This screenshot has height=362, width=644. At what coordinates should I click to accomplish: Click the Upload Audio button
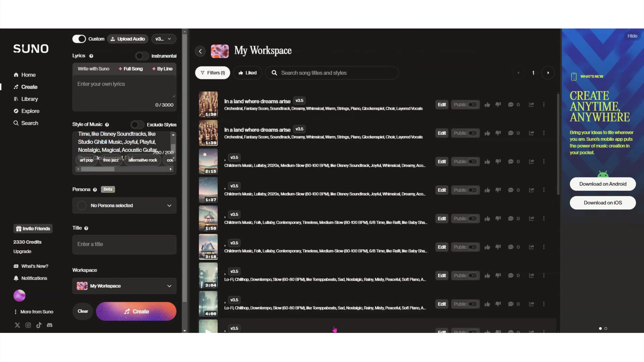tap(128, 39)
